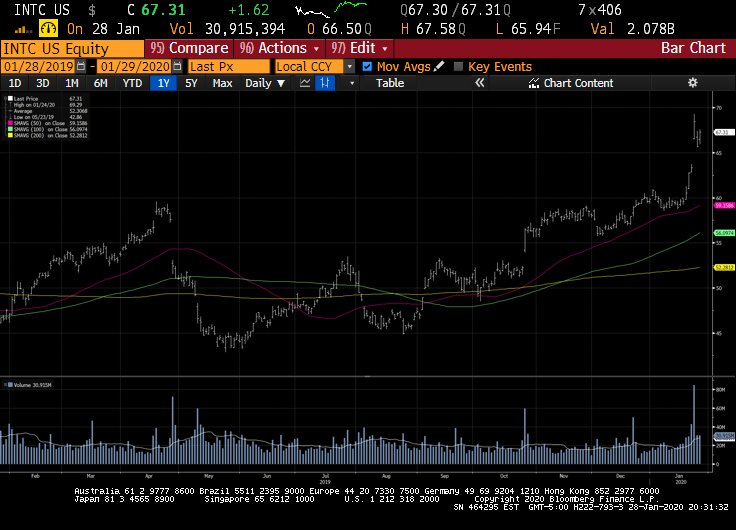Select the 3D time range tab

click(43, 83)
